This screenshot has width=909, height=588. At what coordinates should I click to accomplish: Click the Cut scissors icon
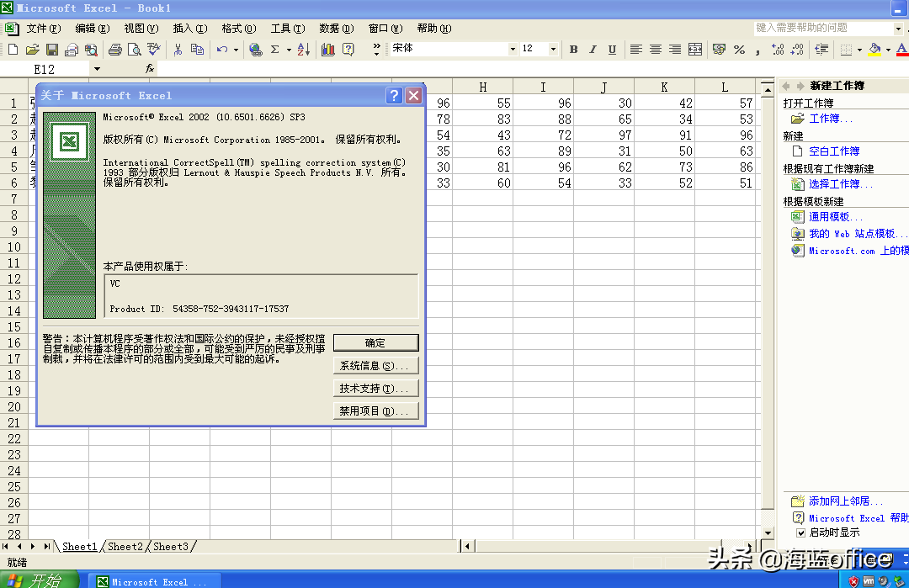pos(178,50)
